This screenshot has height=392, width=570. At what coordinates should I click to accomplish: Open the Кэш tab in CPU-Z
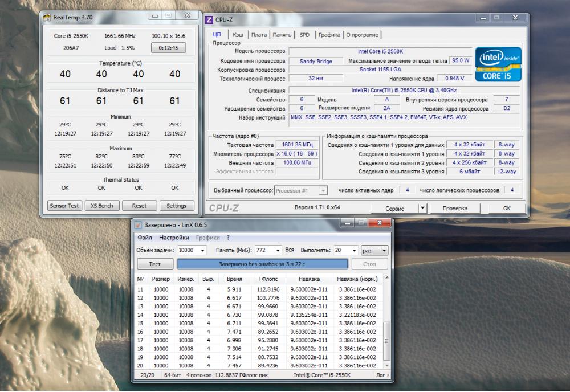coord(238,35)
